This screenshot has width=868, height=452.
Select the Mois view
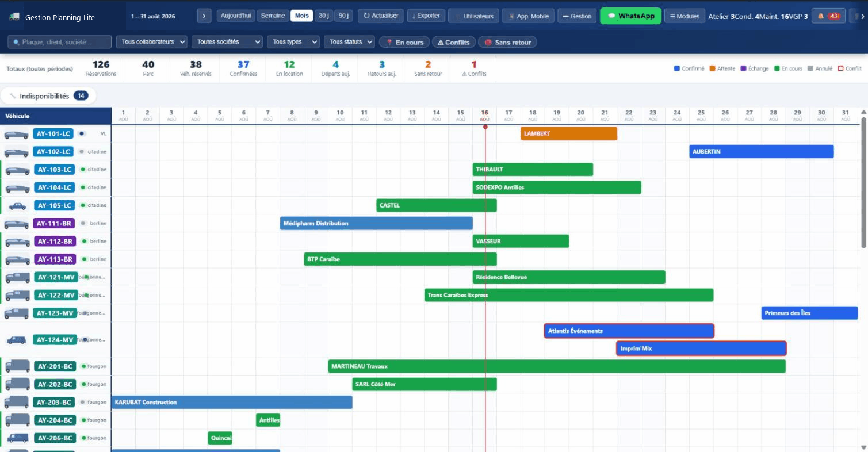click(301, 16)
